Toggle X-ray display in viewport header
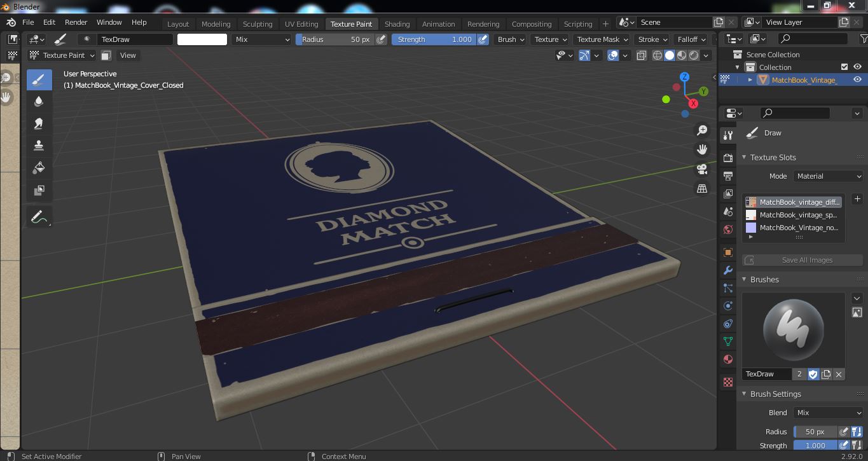Screen dimensions: 868x461 click(642, 55)
